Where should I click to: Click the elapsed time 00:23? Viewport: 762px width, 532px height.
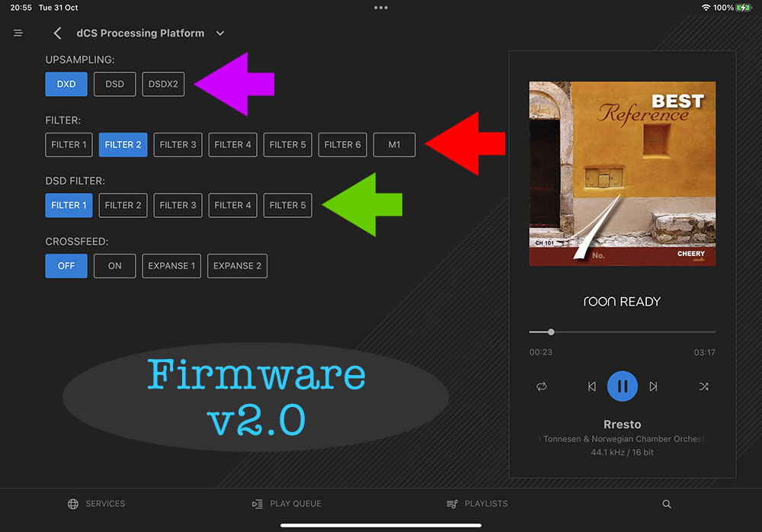541,352
